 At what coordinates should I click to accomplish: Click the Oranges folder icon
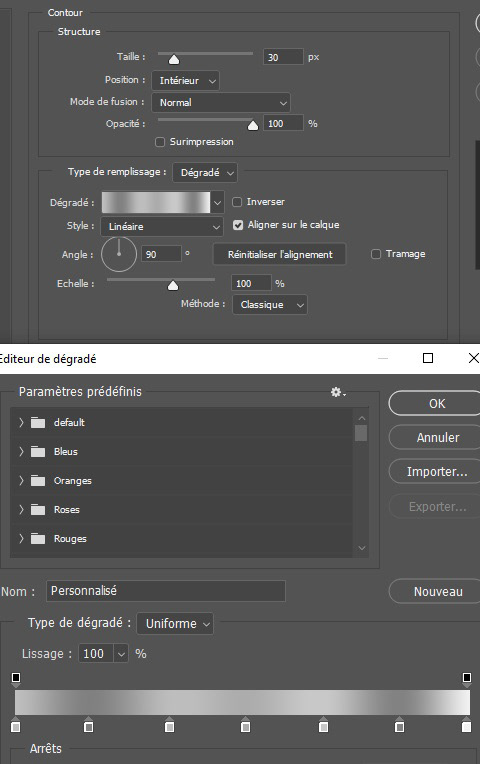[x=38, y=481]
